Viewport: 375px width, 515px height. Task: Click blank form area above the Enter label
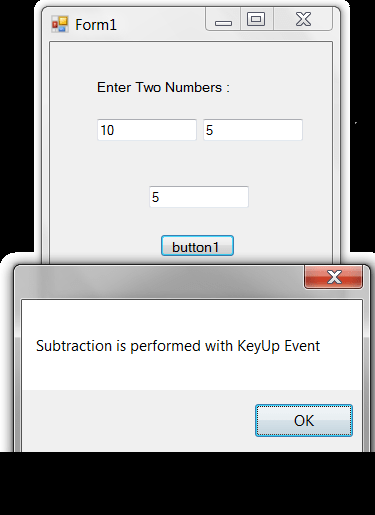[191, 61]
